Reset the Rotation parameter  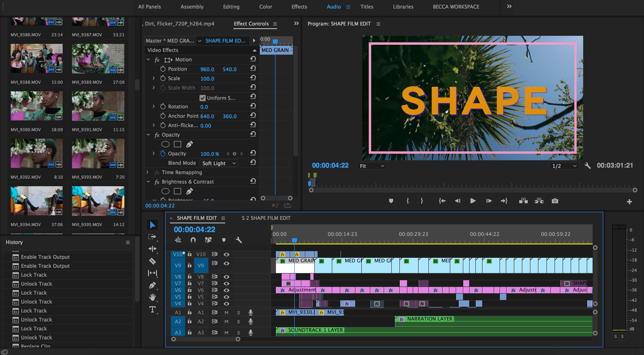253,106
